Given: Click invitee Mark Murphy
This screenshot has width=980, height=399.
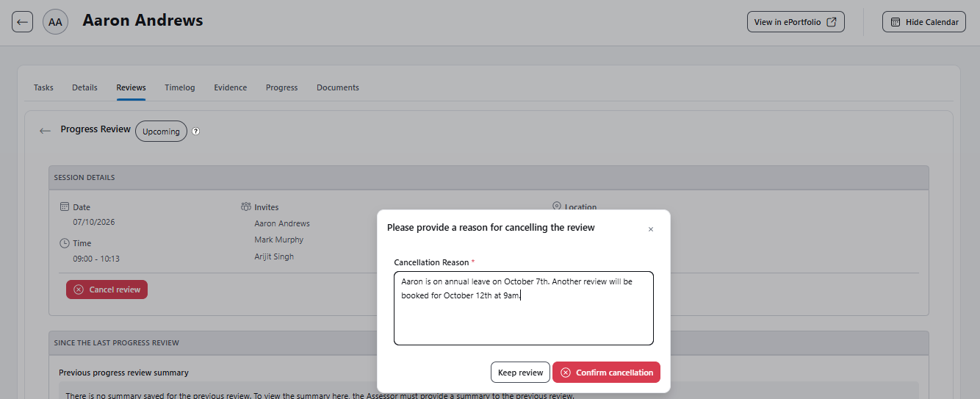Looking at the screenshot, I should pyautogui.click(x=278, y=240).
